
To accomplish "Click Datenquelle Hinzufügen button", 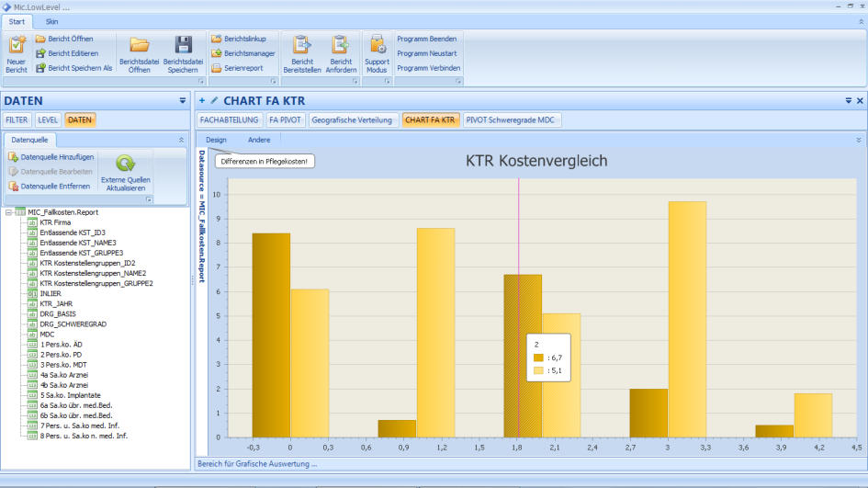I will pyautogui.click(x=51, y=157).
